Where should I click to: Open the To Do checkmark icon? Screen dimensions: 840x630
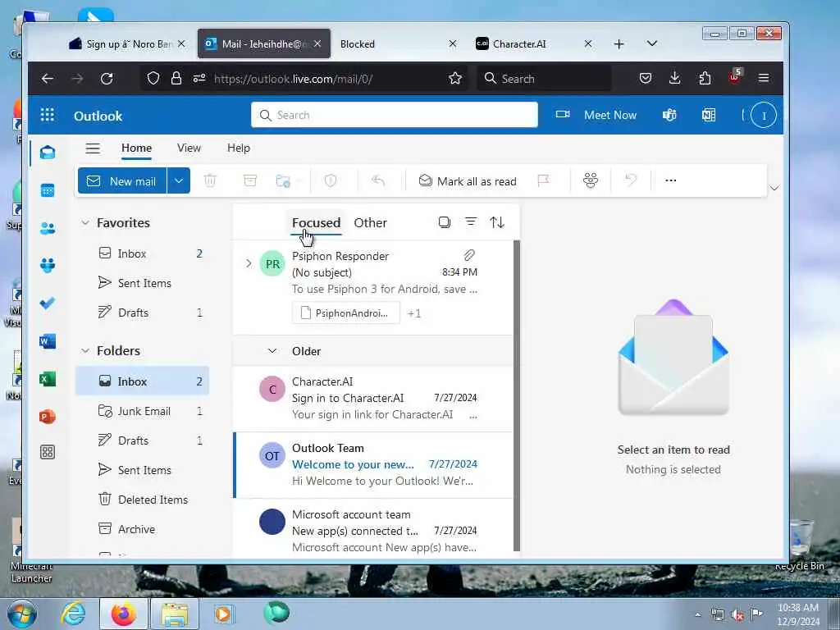point(47,304)
